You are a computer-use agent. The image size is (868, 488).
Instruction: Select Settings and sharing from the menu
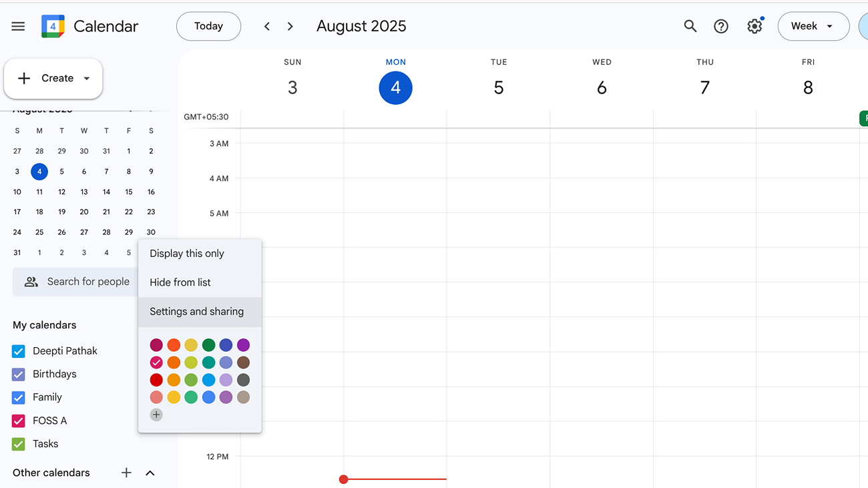tap(196, 311)
